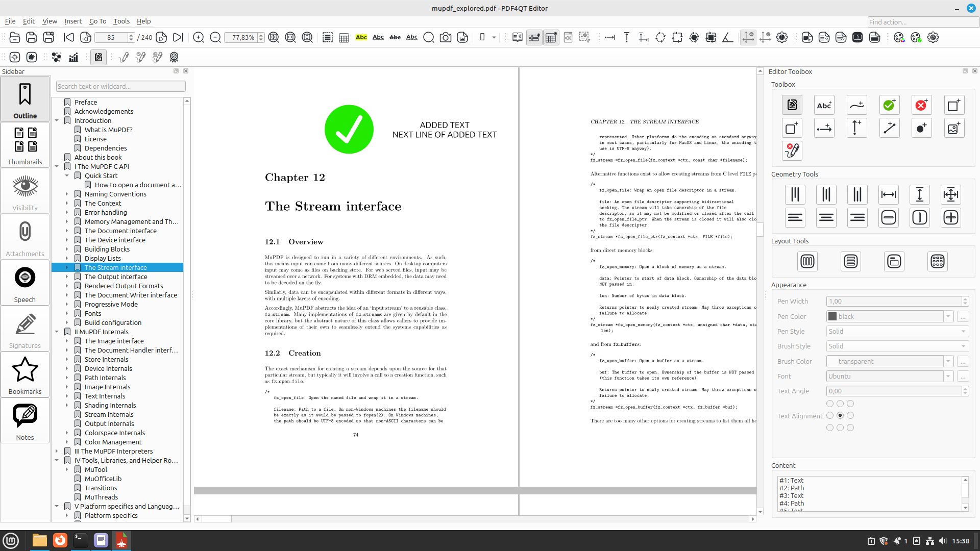Viewport: 980px width, 551px height.
Task: Open the Insert menu
Action: [73, 21]
